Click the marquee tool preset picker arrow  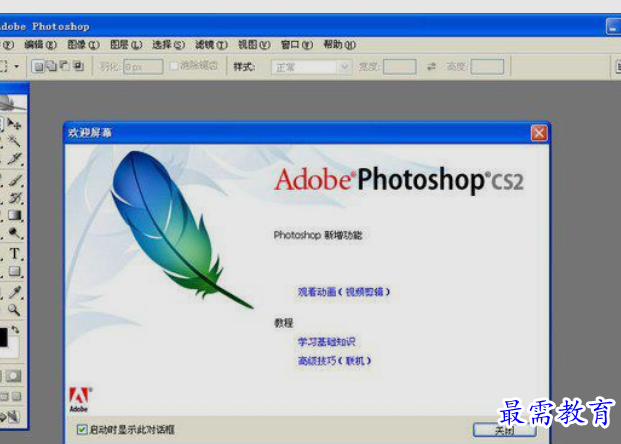[x=16, y=66]
